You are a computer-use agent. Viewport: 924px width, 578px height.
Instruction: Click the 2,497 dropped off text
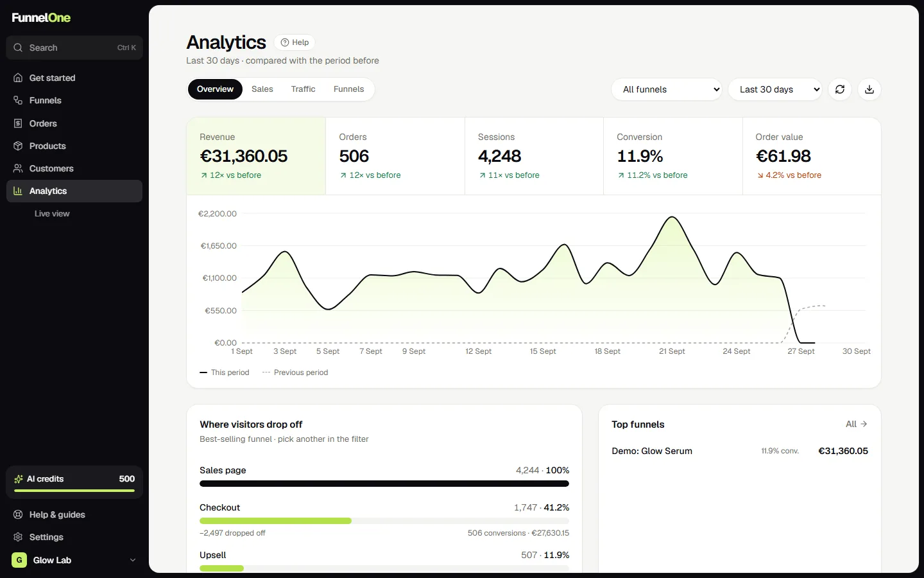coord(232,533)
